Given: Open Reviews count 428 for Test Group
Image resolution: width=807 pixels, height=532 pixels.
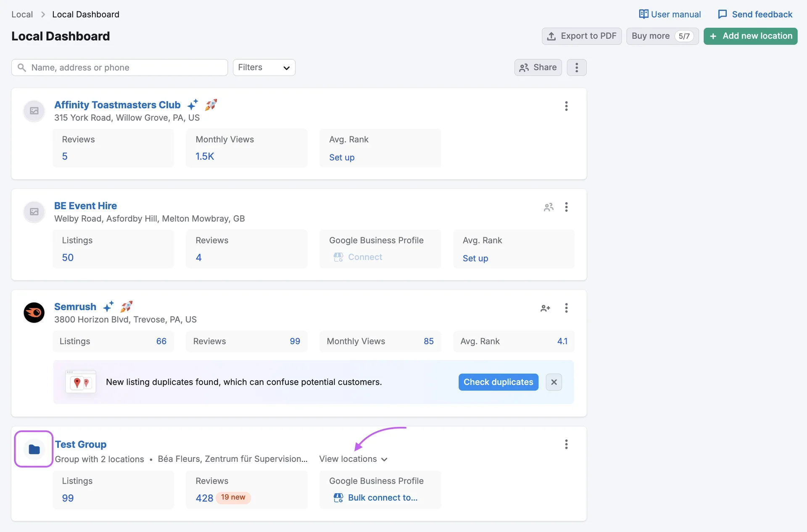Looking at the screenshot, I should tap(204, 498).
